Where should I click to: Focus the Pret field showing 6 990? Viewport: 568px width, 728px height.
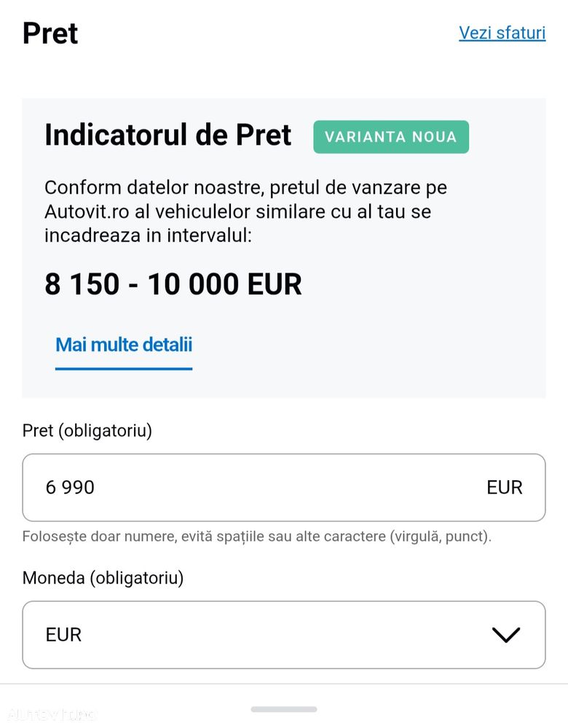click(x=284, y=488)
